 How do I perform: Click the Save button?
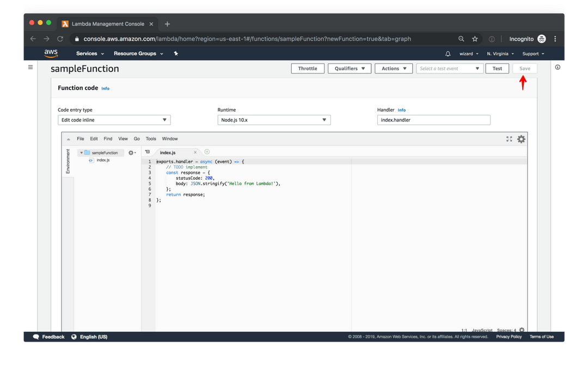tap(524, 68)
